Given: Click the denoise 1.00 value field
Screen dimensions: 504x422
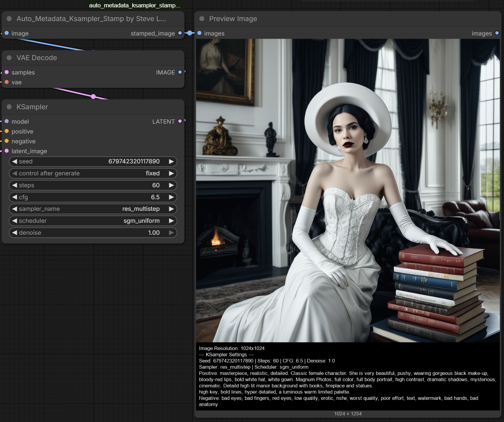Looking at the screenshot, I should point(93,233).
